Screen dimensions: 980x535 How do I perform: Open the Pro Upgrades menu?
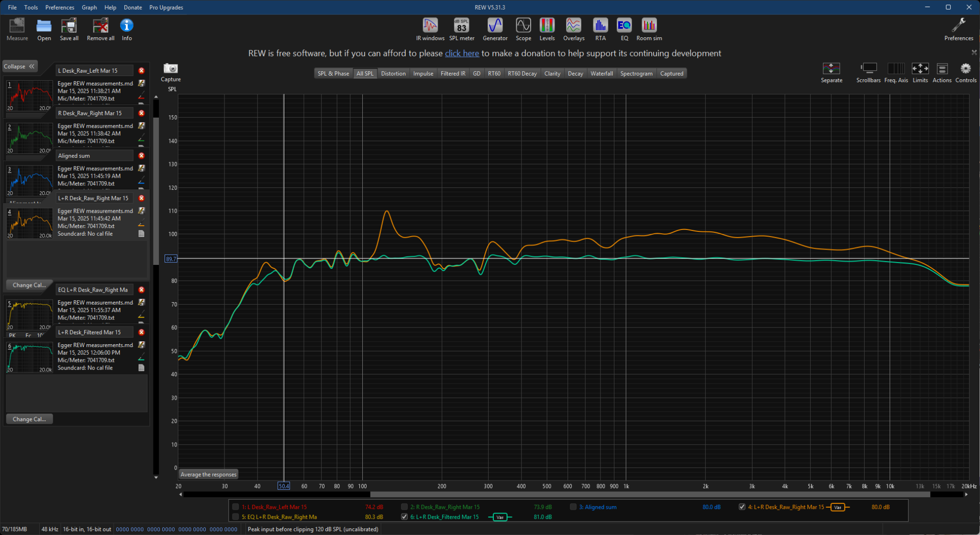pyautogui.click(x=166, y=7)
